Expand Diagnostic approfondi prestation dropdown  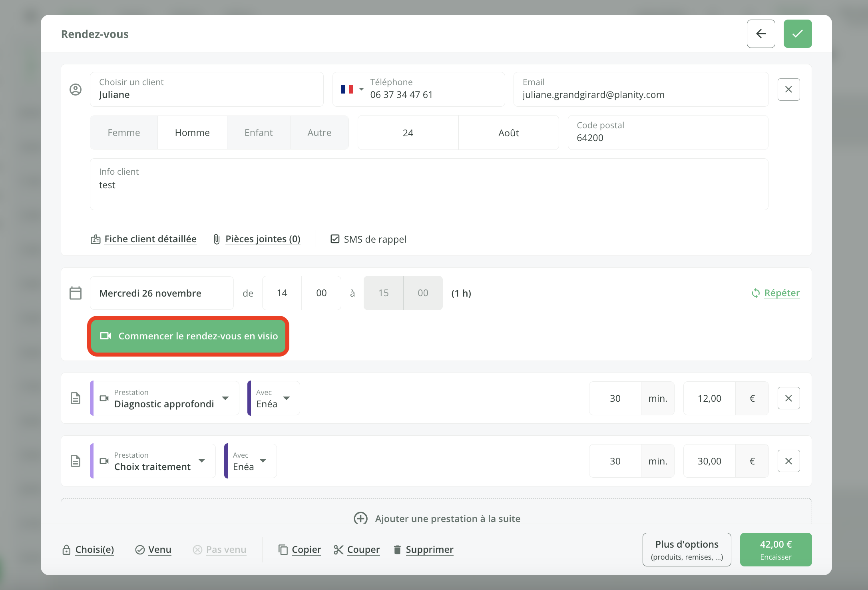click(x=225, y=398)
